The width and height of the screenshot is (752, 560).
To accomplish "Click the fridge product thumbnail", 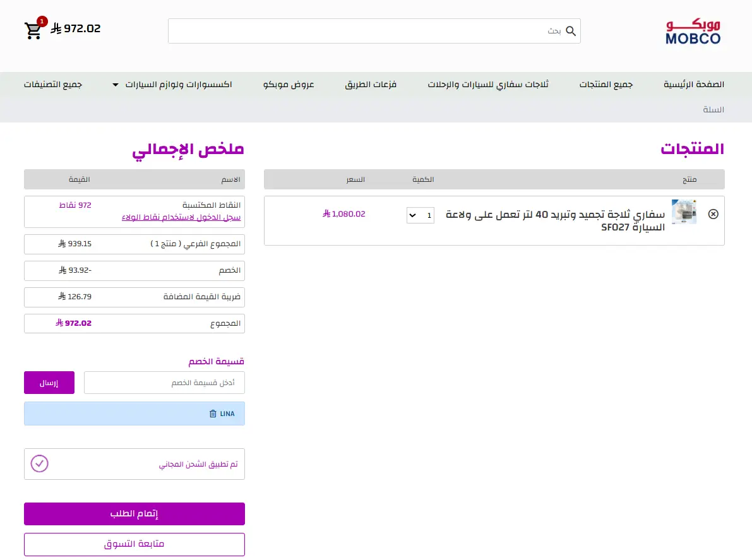I will coord(684,212).
